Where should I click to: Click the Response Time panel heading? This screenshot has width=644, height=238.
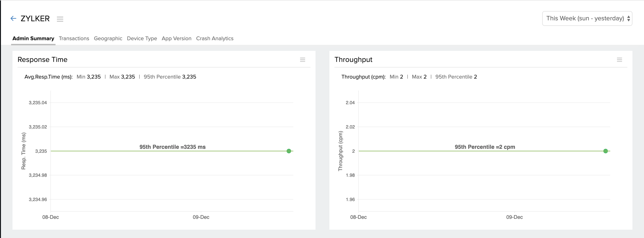tap(43, 59)
